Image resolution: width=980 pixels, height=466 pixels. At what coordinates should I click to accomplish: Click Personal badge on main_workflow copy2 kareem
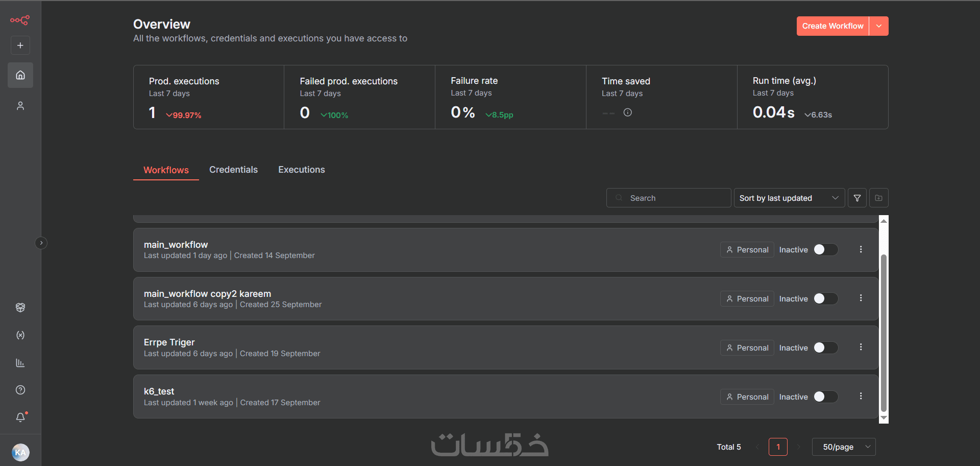[747, 298]
